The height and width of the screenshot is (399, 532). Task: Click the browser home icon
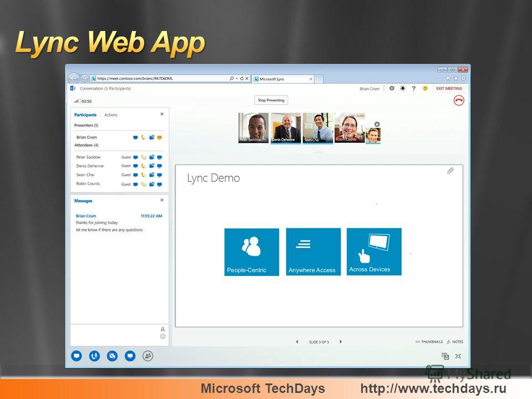point(448,78)
